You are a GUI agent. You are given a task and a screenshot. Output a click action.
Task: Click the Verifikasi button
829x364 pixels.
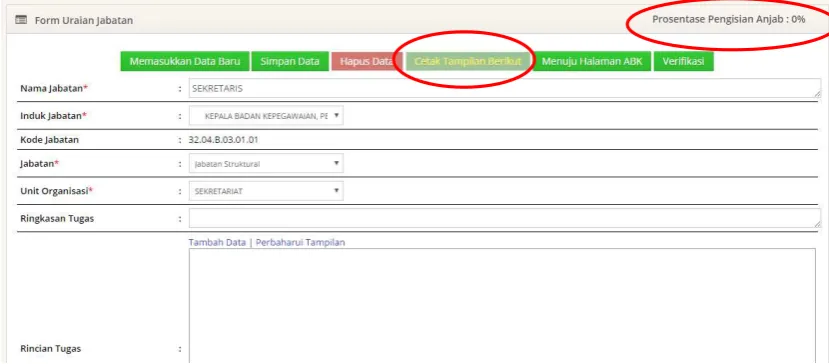(683, 61)
